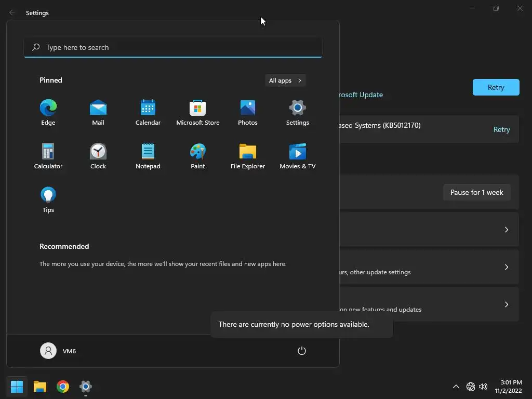This screenshot has height=399, width=532.
Task: Open the row about new features and updates
Action: click(x=429, y=304)
